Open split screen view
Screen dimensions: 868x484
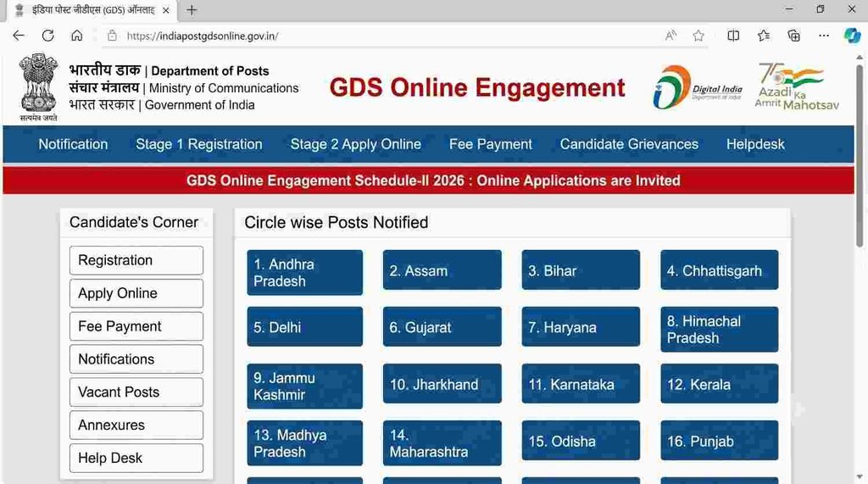[x=733, y=36]
